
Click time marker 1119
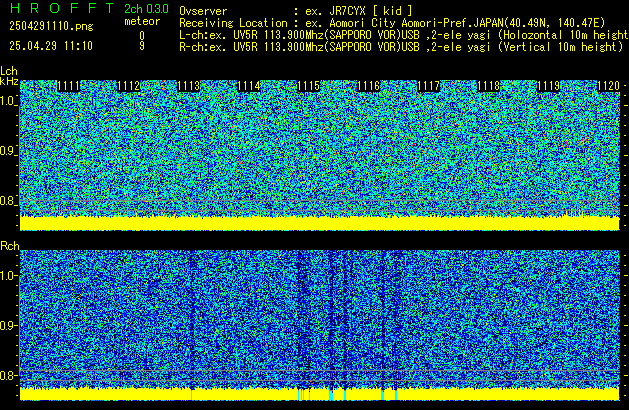click(548, 86)
